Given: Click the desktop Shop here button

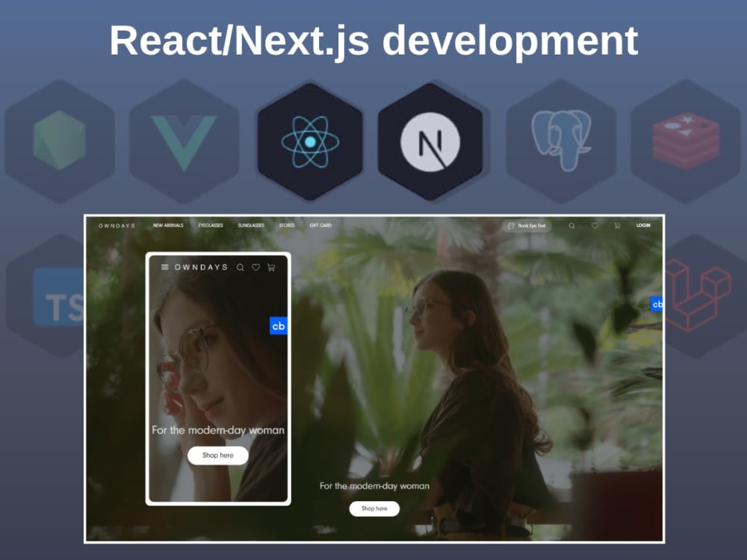Looking at the screenshot, I should [374, 508].
